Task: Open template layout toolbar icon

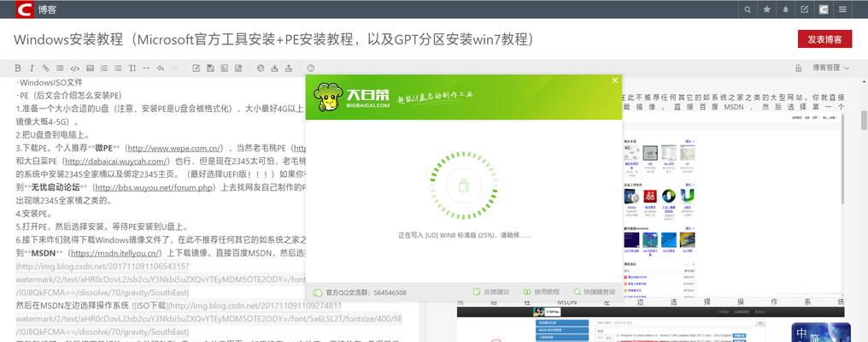Action: click(x=224, y=68)
